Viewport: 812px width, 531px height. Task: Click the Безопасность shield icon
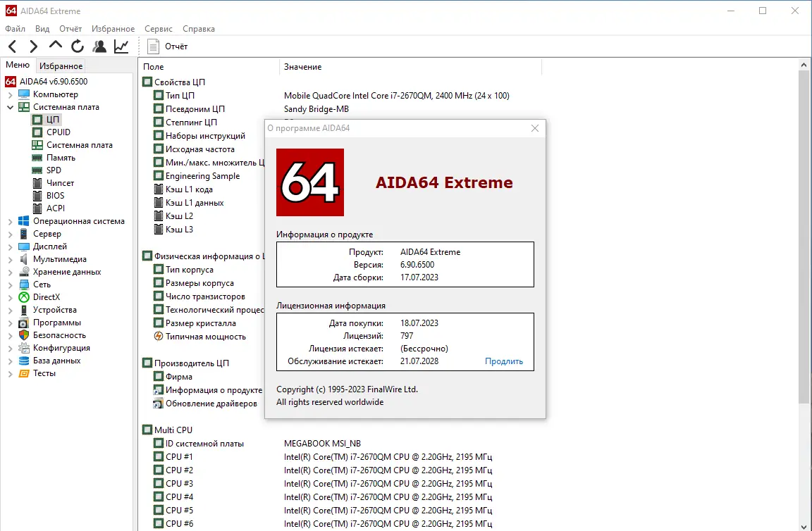click(24, 335)
